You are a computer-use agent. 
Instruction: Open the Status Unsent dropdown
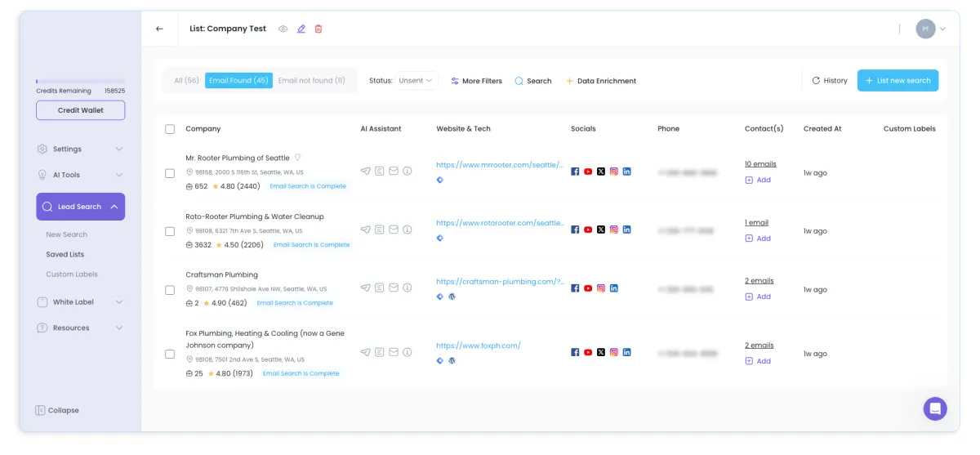416,81
